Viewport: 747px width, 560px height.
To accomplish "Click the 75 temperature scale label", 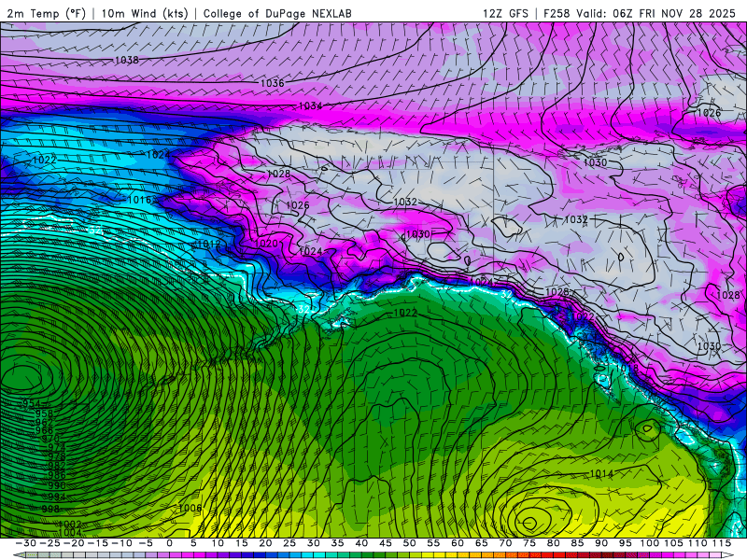I will pyautogui.click(x=529, y=543).
